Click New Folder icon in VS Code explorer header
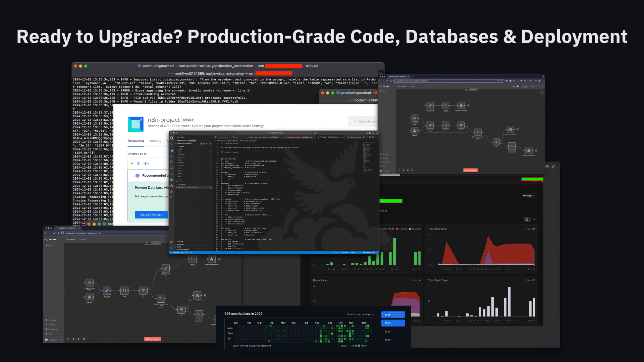The image size is (644, 362). click(204, 143)
